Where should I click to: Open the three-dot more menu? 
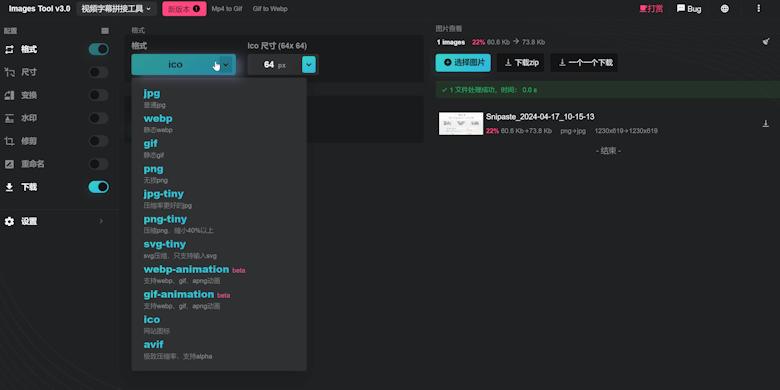758,8
